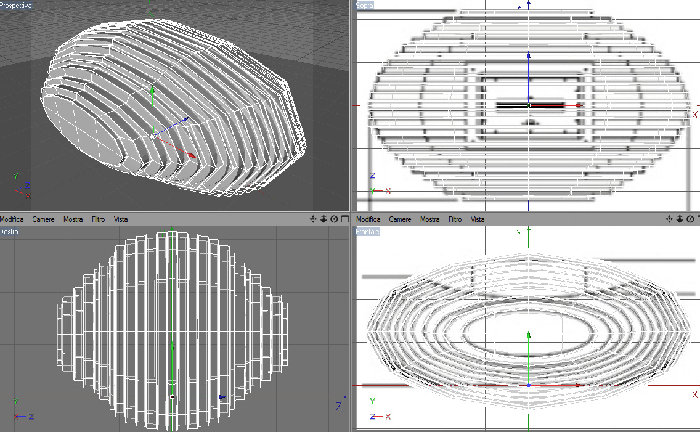Open Camere menu of bottom-left viewport
This screenshot has height=432, width=700.
[43, 219]
